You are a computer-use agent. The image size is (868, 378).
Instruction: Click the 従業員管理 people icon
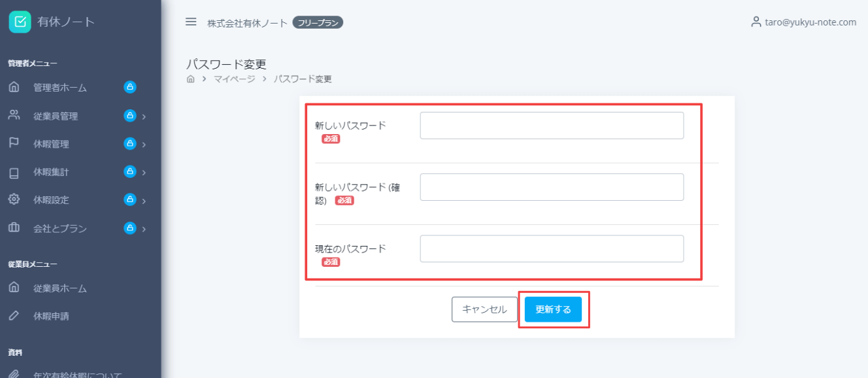click(x=13, y=116)
